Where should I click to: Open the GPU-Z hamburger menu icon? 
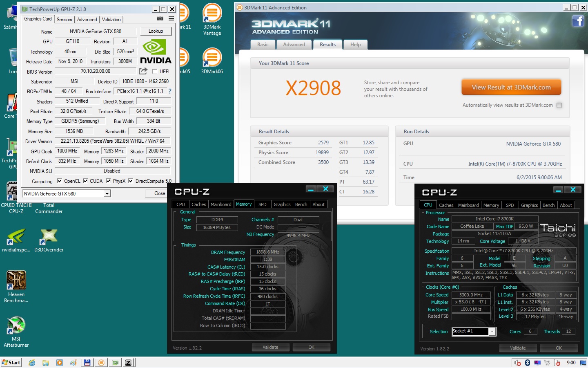click(171, 19)
